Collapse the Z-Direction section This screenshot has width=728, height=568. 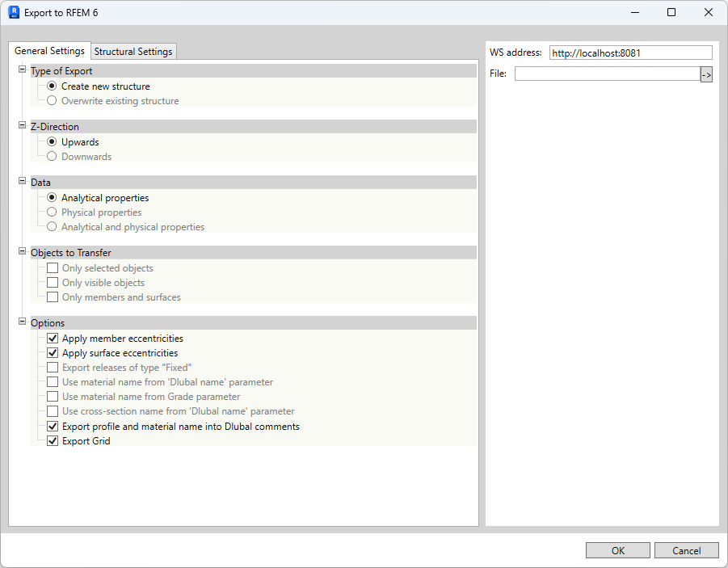22,126
